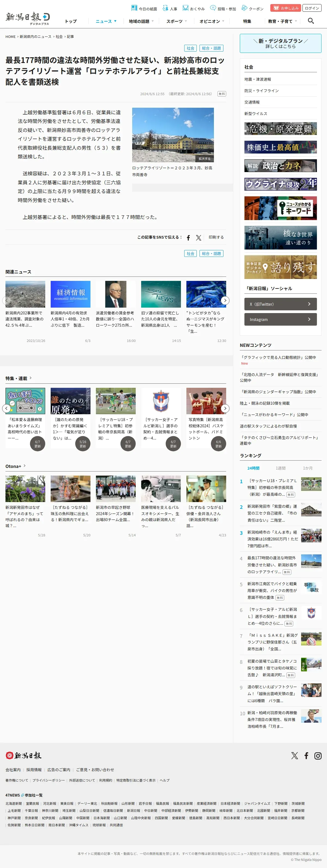Expand the 地域の話題 menu
Viewport: 327px width, 868px height.
[x=141, y=21]
